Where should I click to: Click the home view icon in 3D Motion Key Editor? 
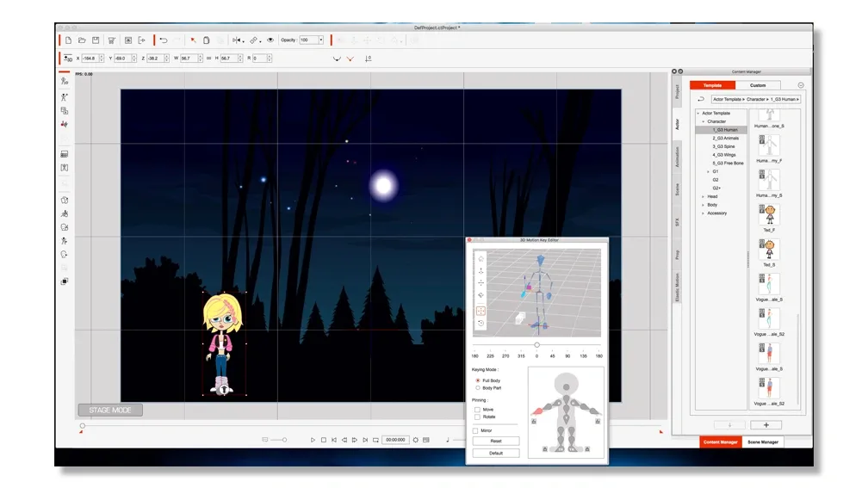(x=481, y=259)
